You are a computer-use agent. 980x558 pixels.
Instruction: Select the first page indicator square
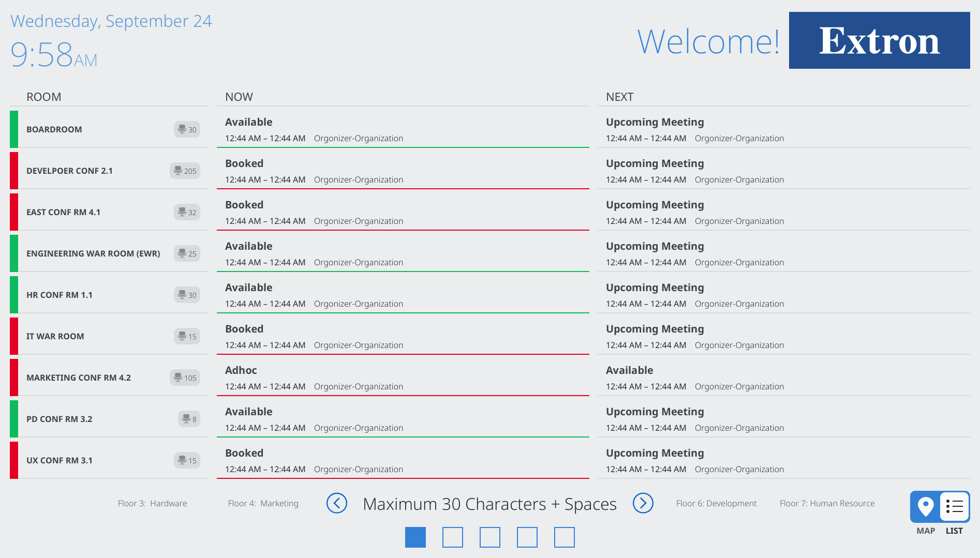pos(415,537)
